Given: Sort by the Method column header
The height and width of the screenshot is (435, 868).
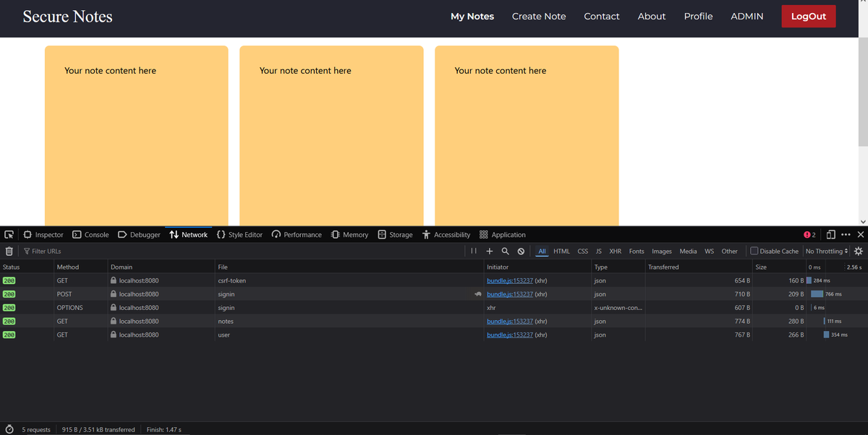Looking at the screenshot, I should point(80,267).
